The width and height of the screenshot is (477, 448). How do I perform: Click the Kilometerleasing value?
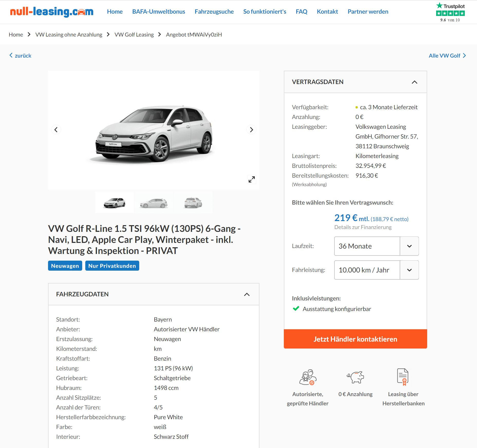[377, 156]
